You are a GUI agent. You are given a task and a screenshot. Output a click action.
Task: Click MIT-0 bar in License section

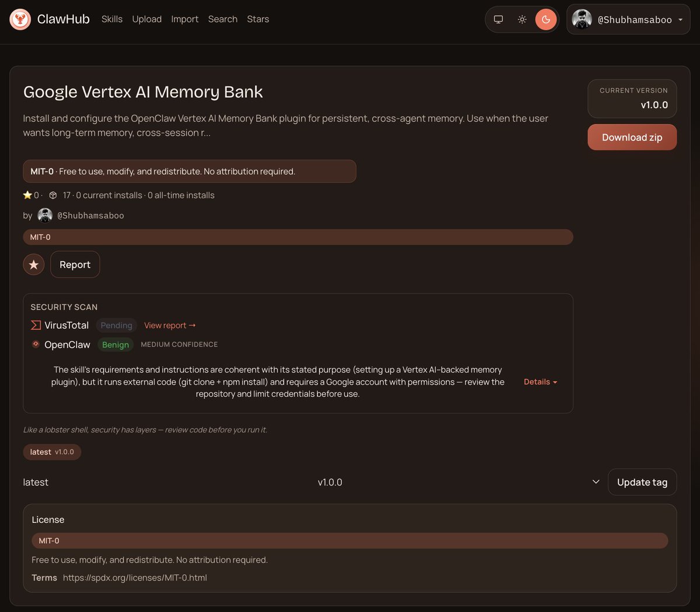coord(350,540)
